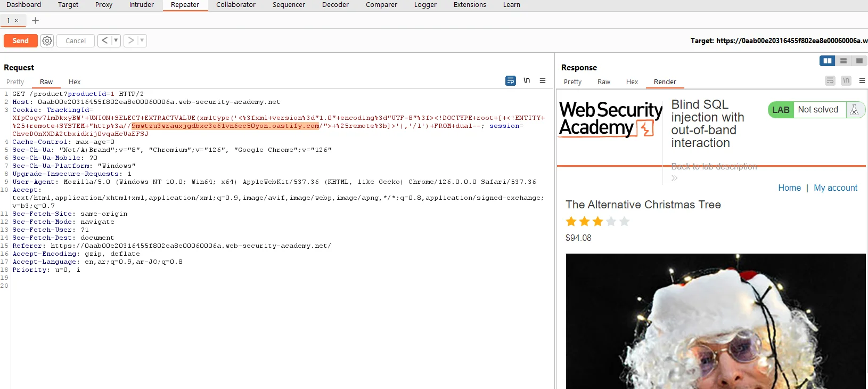Screen dimensions: 868x389
Task: Select combined tabbed panel layout
Action: [x=859, y=61]
